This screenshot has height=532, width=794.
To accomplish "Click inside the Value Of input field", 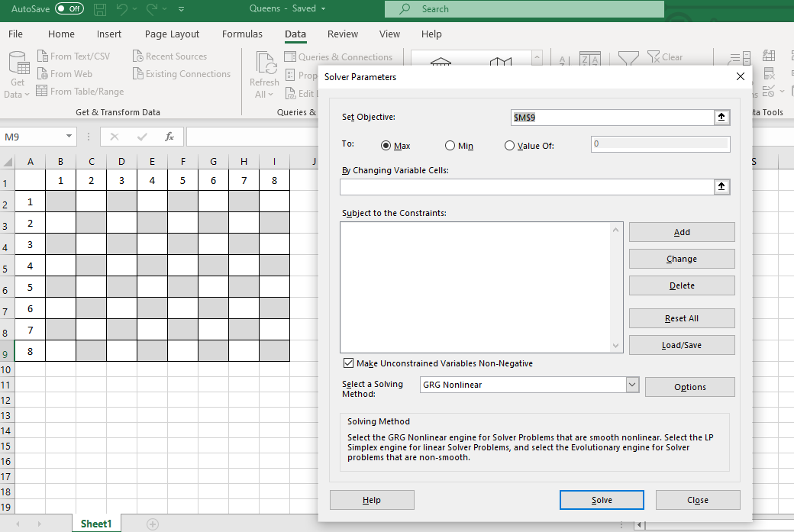I will [x=660, y=143].
